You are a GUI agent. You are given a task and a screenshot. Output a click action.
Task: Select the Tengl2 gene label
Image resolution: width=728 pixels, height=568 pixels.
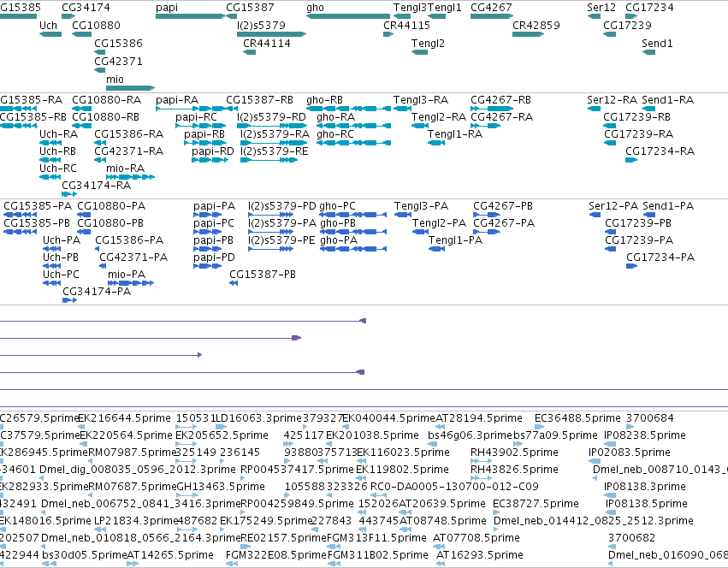click(428, 44)
